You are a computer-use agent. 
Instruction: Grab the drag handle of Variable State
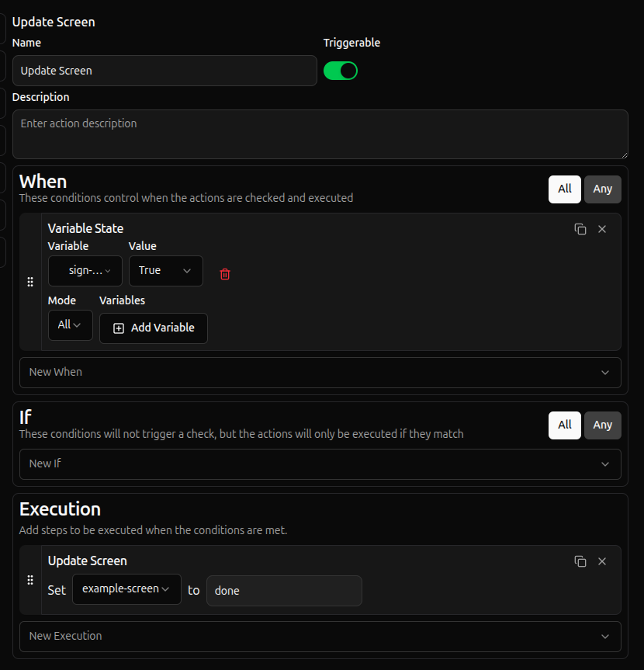pos(30,282)
